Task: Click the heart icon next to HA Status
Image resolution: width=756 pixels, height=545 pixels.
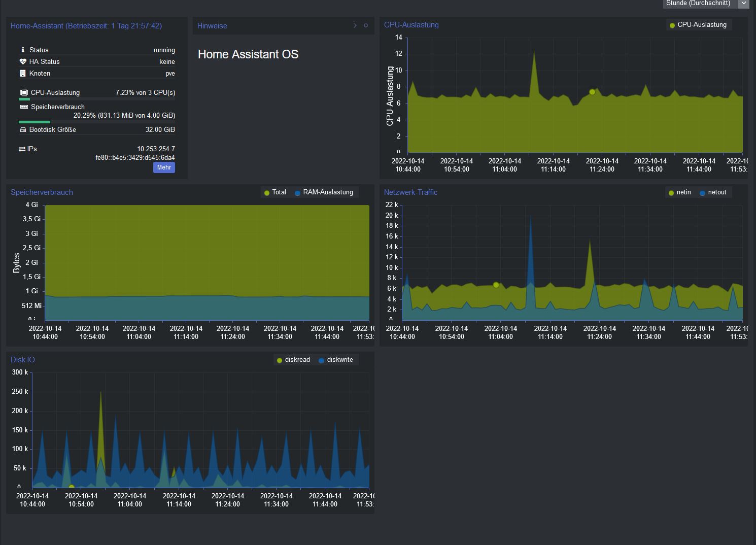Action: pos(22,61)
